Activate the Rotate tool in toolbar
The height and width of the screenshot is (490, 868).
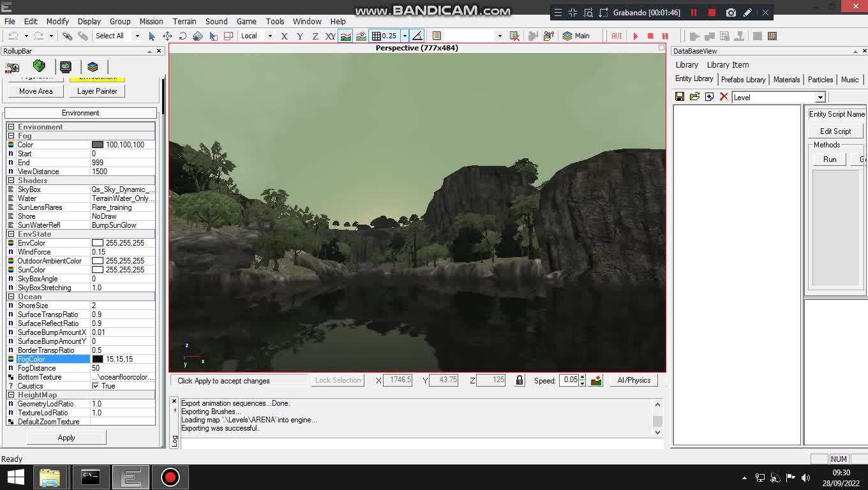[183, 36]
